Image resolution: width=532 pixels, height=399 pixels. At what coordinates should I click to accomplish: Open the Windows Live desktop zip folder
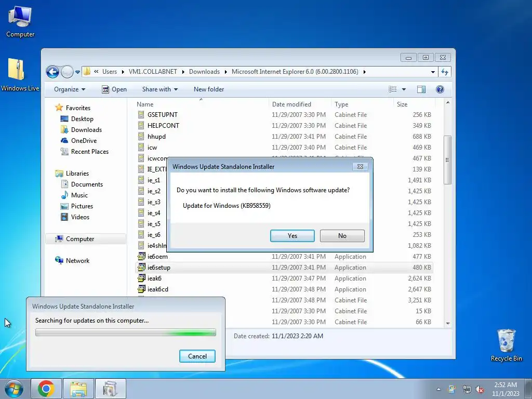pos(20,75)
